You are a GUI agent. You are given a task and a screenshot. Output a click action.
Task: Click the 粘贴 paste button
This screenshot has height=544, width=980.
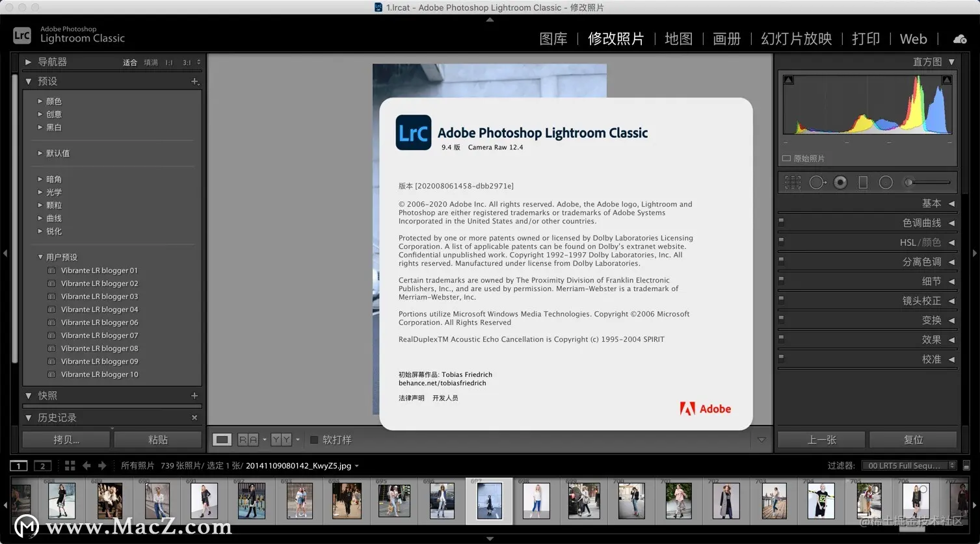coord(158,440)
